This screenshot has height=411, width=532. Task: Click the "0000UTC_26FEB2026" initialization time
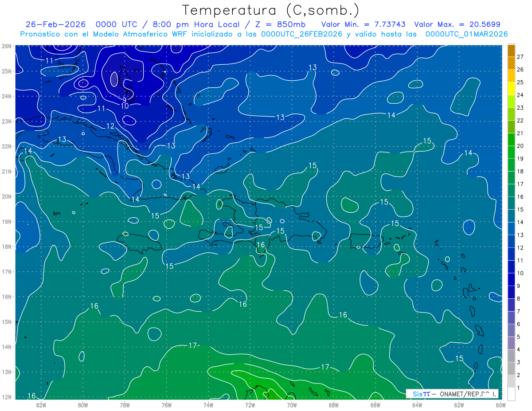301,34
